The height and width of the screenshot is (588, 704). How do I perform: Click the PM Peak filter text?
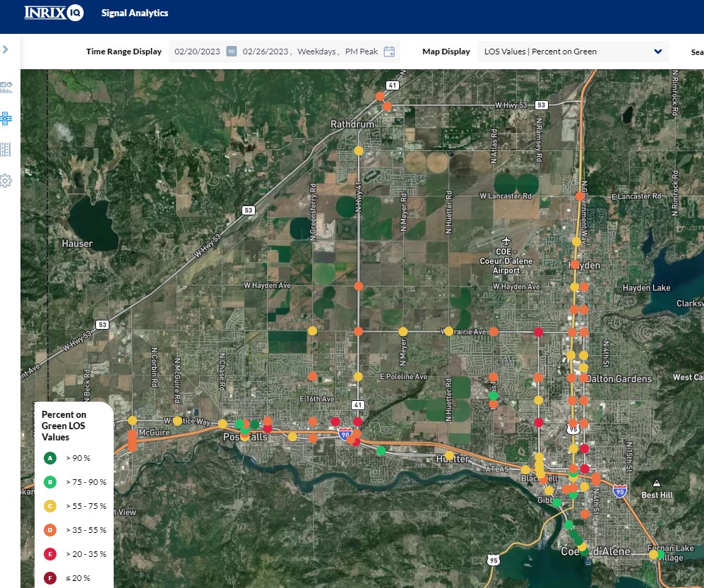362,52
